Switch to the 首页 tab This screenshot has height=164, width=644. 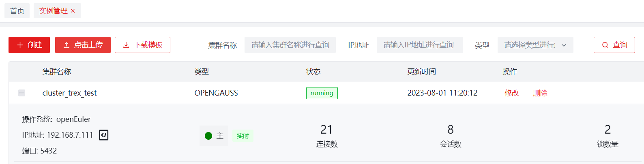(17, 11)
